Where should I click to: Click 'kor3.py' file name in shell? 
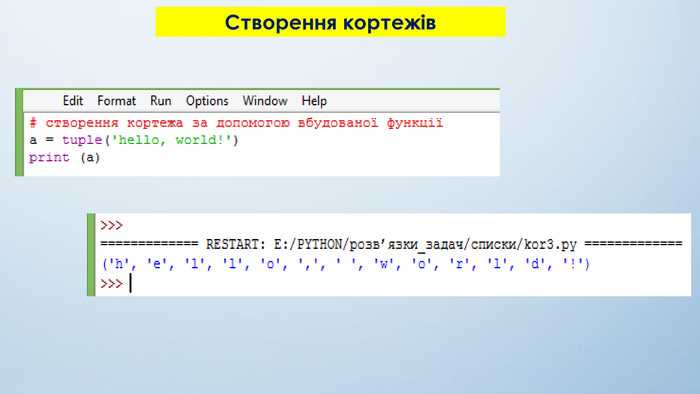pos(550,244)
